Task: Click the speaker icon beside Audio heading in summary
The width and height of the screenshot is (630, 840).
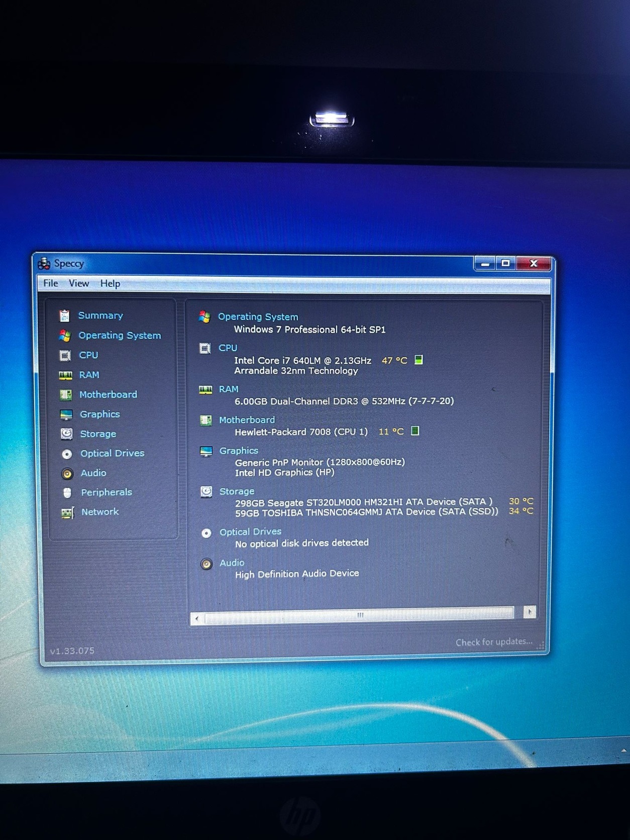Action: (206, 564)
